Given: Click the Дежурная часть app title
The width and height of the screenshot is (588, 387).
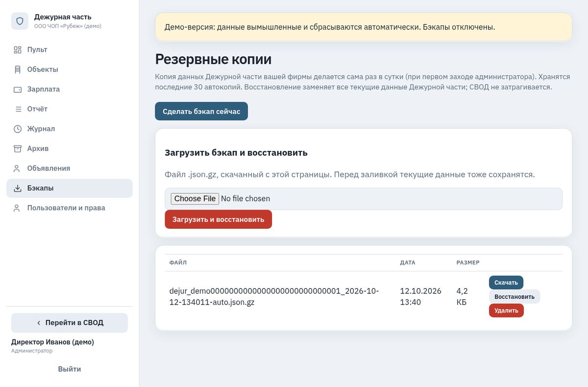Looking at the screenshot, I should pyautogui.click(x=63, y=17).
